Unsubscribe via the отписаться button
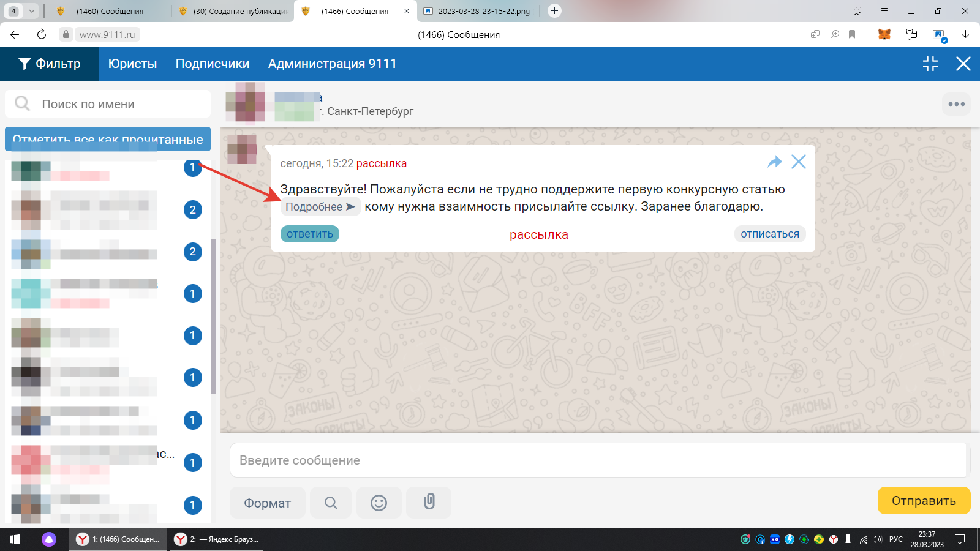The width and height of the screenshot is (980, 551). [769, 233]
